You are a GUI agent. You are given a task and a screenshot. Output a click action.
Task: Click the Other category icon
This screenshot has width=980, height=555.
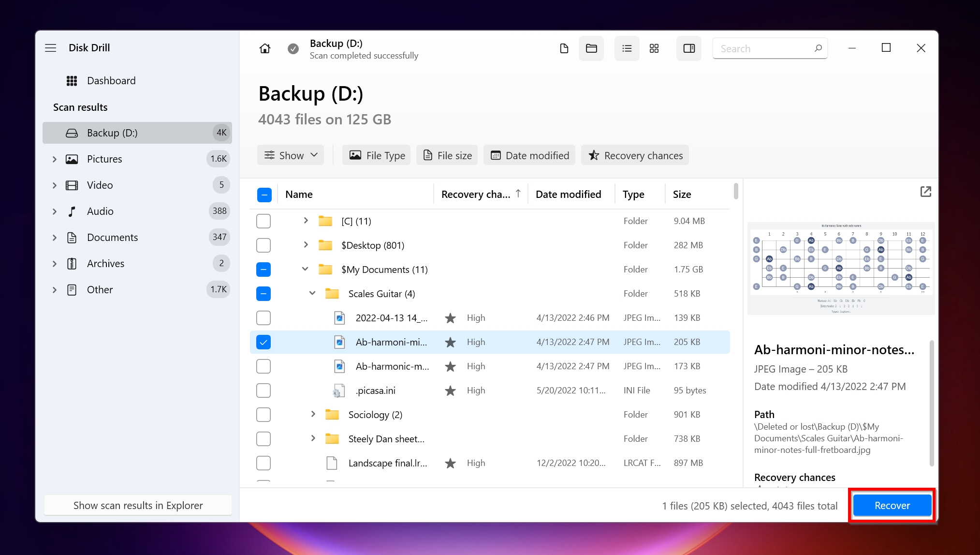[x=72, y=290]
